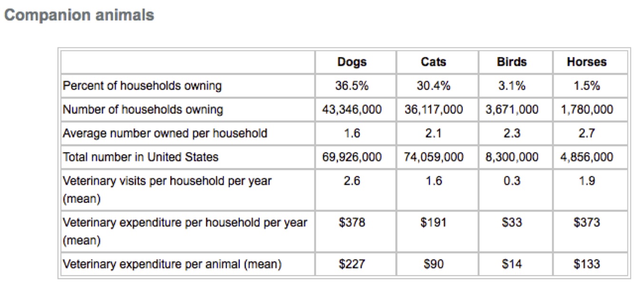644x295 pixels.
Task: Select the $191 cats expenditure cell
Action: (x=433, y=223)
